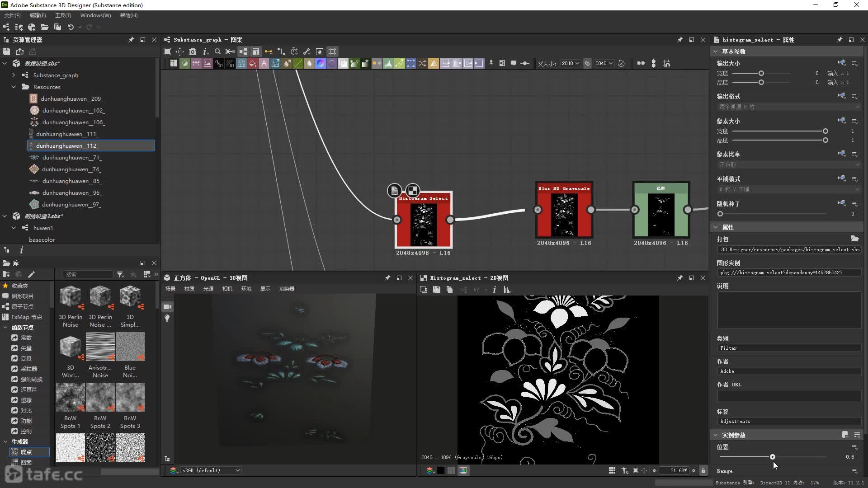Open the dunhuanghuawen_102 resource
The height and width of the screenshot is (488, 868).
coord(73,110)
